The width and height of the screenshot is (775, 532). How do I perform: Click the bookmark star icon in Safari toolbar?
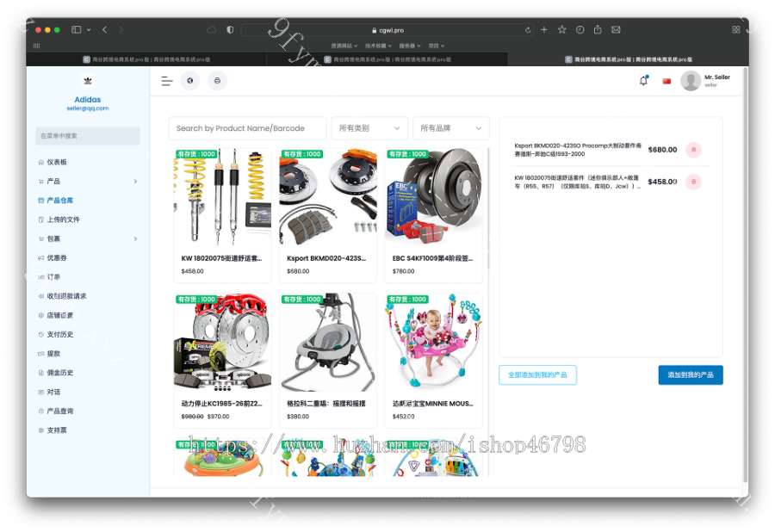[x=562, y=29]
